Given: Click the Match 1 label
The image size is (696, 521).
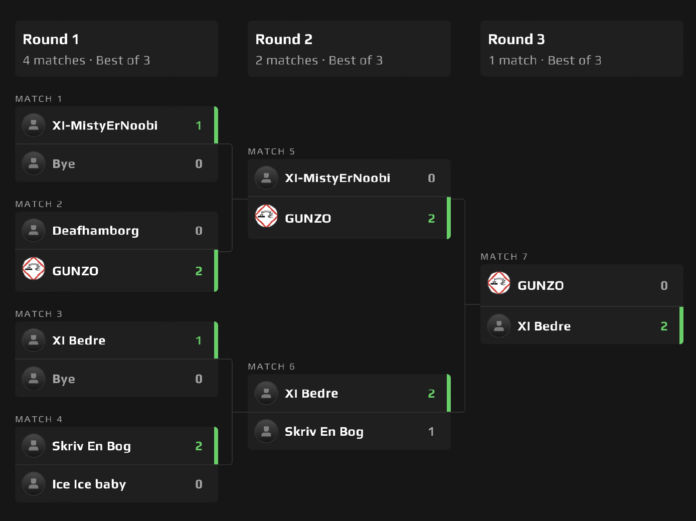Looking at the screenshot, I should tap(39, 99).
